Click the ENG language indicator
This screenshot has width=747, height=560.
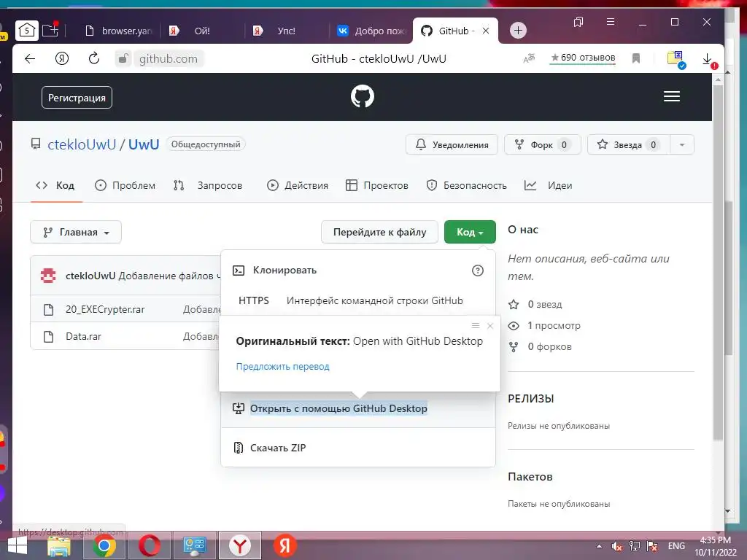pos(676,546)
